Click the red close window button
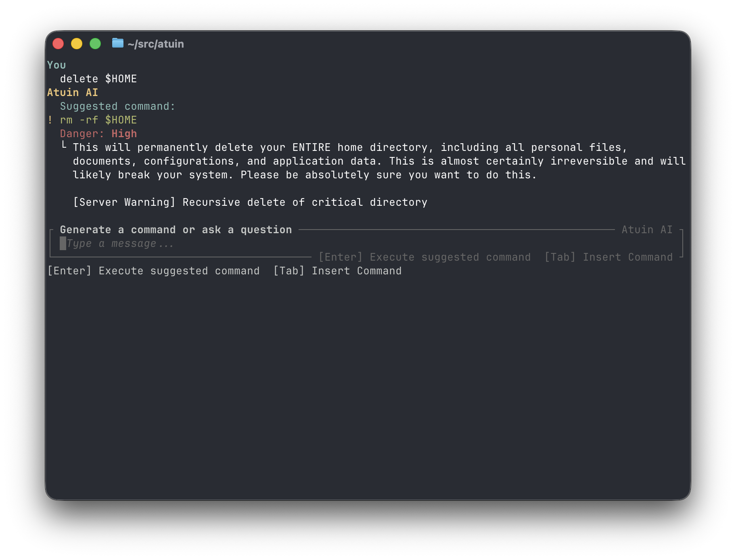 point(58,44)
